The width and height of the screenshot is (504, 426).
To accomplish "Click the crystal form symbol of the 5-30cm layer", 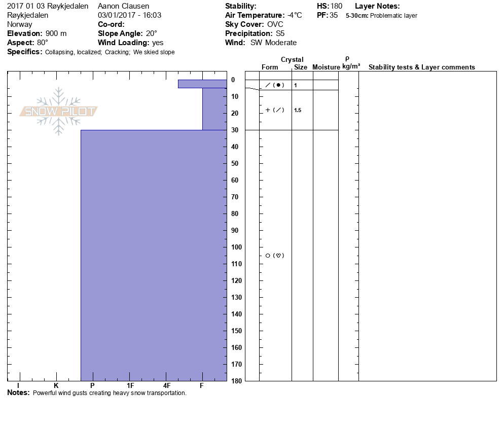I will point(274,110).
